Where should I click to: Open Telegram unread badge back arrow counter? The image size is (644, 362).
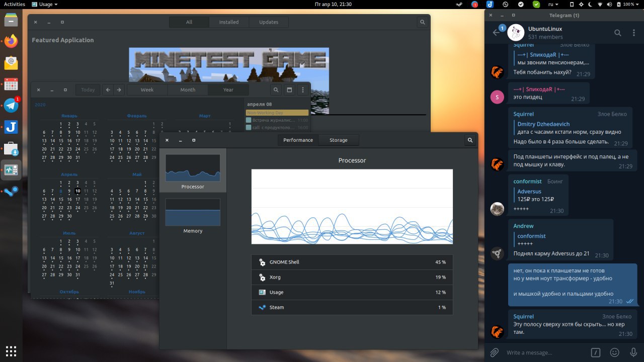click(x=502, y=28)
